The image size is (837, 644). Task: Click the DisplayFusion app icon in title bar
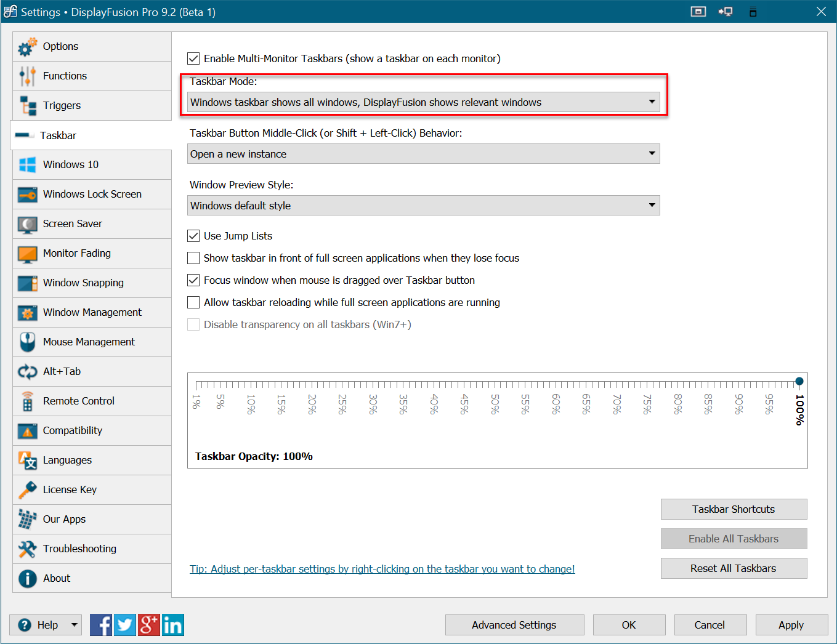click(10, 12)
